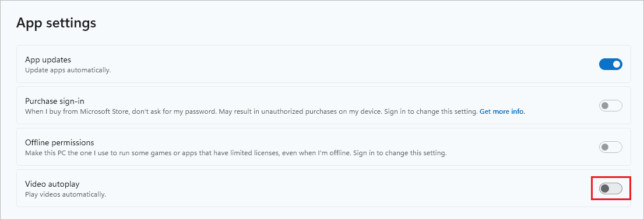Select the Purchase sign-in row title
This screenshot has height=220, width=644.
coord(55,101)
